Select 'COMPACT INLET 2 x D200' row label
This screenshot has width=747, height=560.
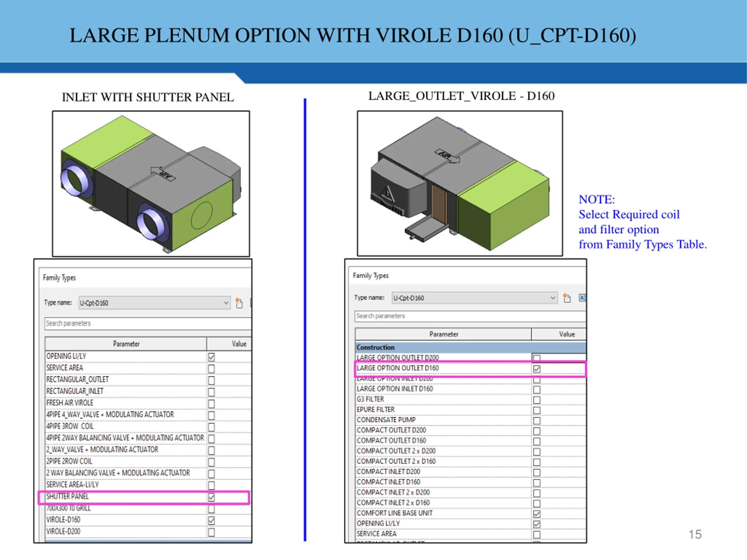point(393,493)
